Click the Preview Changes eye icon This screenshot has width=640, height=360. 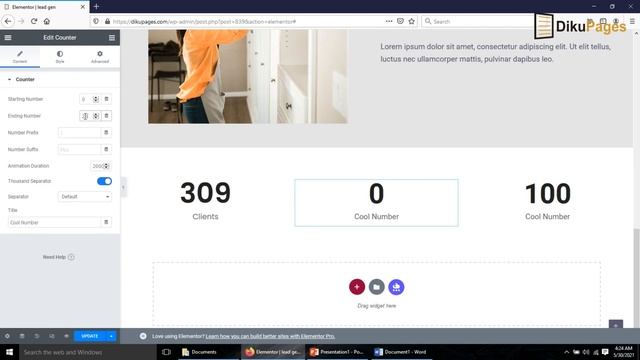coord(66,336)
